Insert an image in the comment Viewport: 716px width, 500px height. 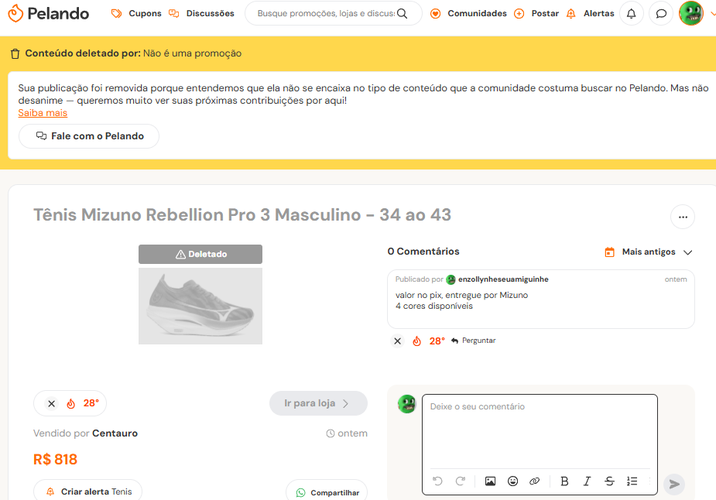[490, 481]
